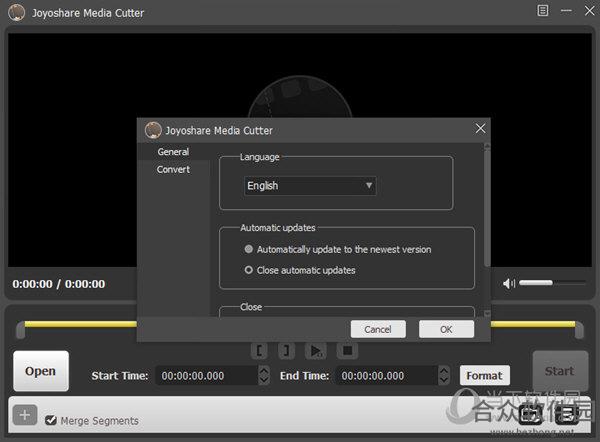Select the General settings tab

[x=173, y=152]
